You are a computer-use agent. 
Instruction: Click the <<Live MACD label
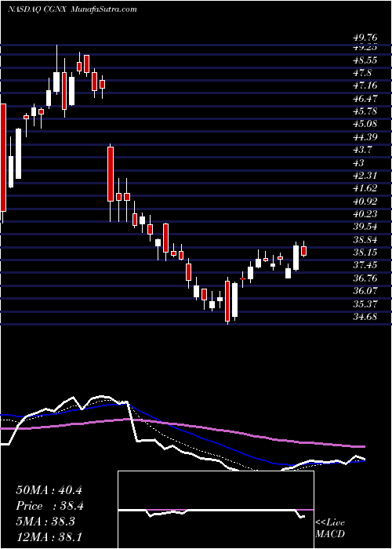(330, 528)
